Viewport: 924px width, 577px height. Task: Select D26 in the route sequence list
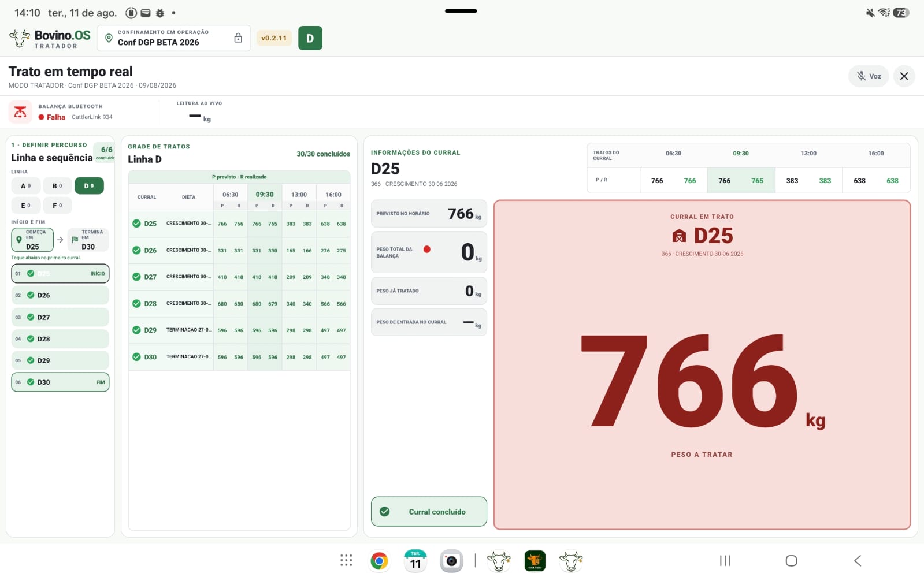[60, 295]
